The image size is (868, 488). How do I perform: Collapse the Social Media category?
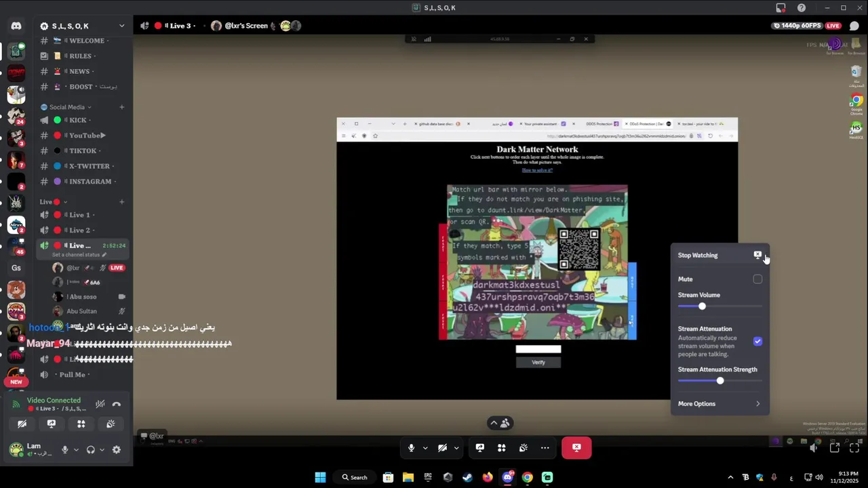66,107
